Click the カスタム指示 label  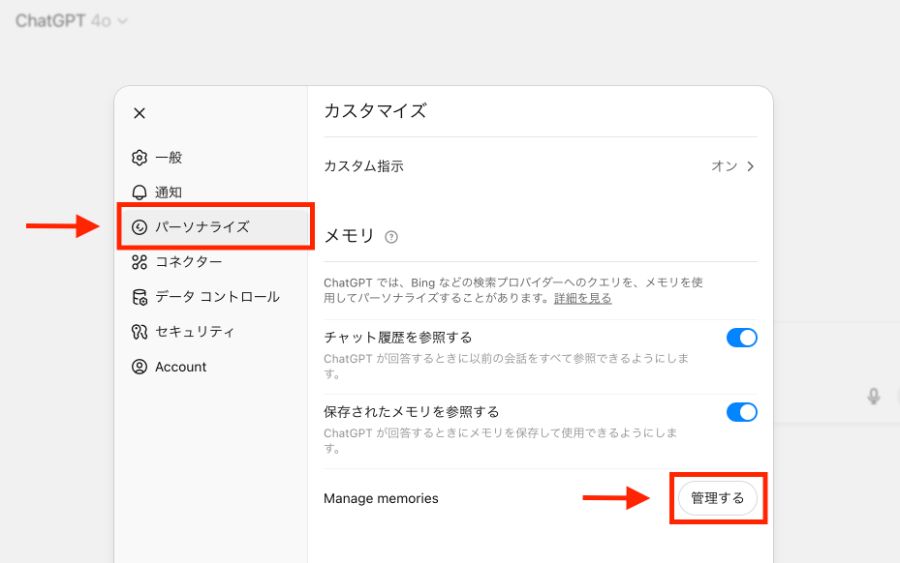coord(363,166)
